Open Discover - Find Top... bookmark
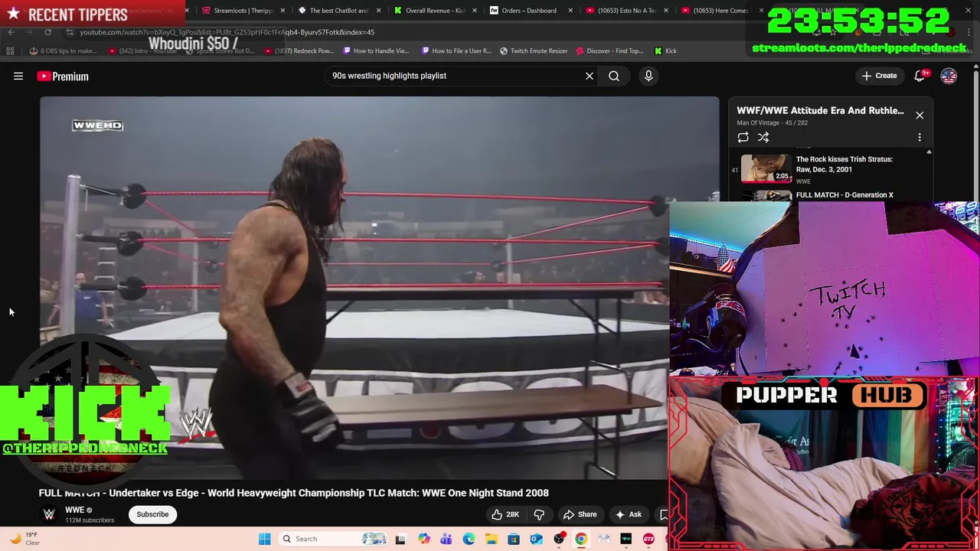This screenshot has width=980, height=551. (x=609, y=51)
